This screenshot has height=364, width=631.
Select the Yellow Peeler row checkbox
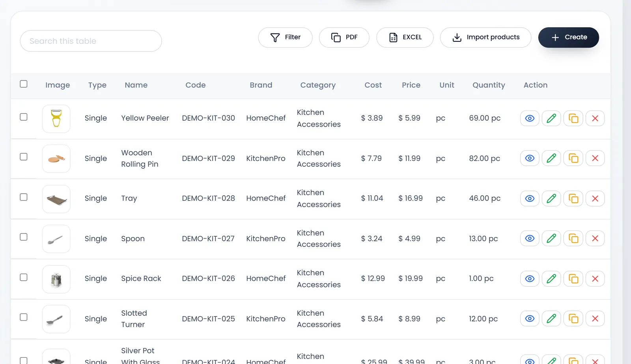(24, 117)
